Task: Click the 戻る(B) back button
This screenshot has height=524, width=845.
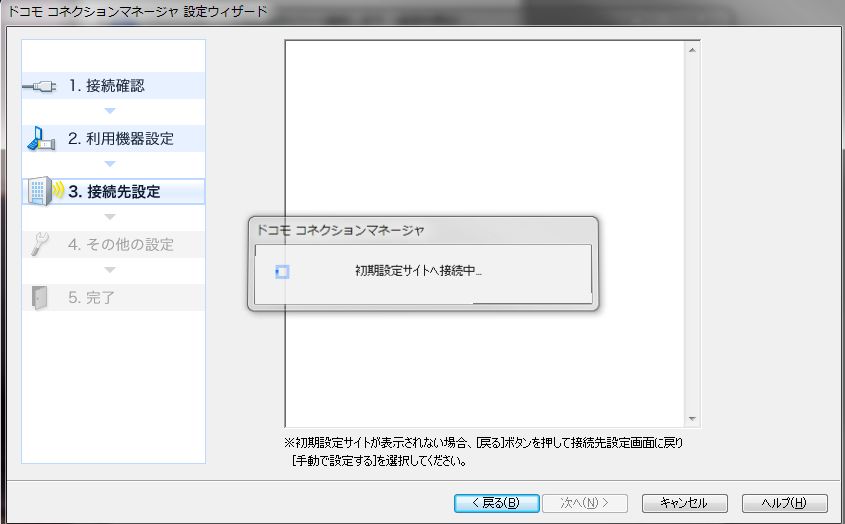Action: pyautogui.click(x=496, y=503)
